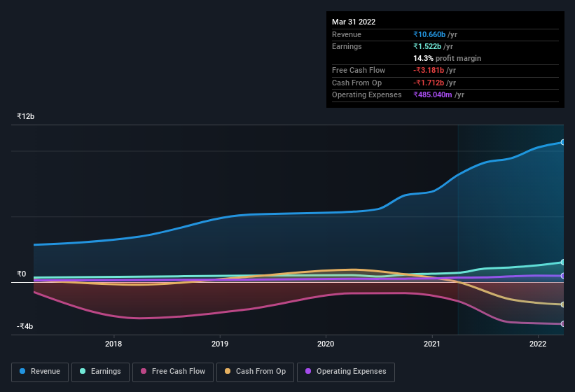
Task: Click the Revenue label in the tooltip
Action: tap(347, 34)
